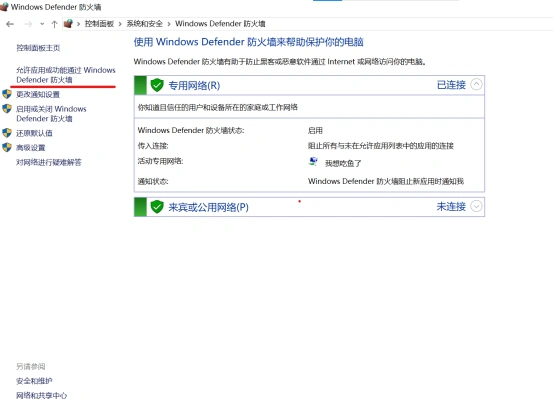Open 允许应用或功能通过 Windows Defender 防火墙
The height and width of the screenshot is (405, 554).
[66, 75]
